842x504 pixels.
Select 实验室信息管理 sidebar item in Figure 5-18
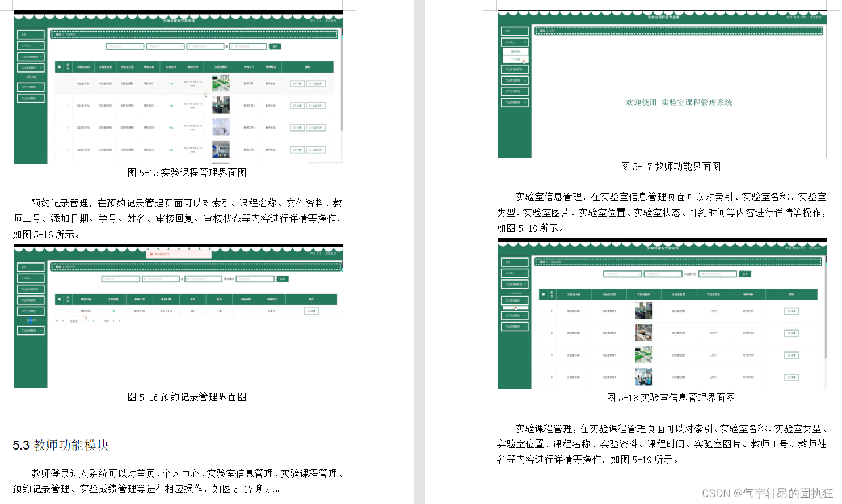point(515,284)
